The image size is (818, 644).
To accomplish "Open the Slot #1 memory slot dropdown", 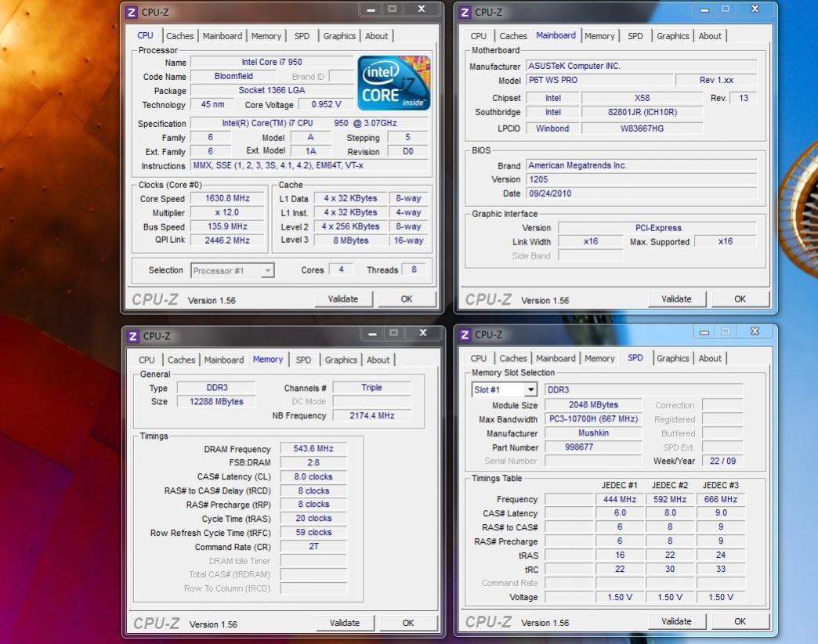I will [530, 389].
